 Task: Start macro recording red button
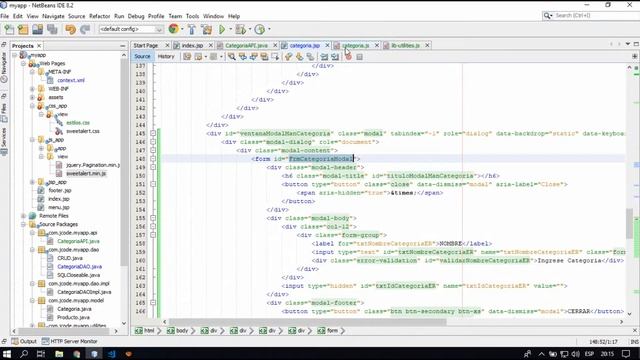[x=348, y=57]
